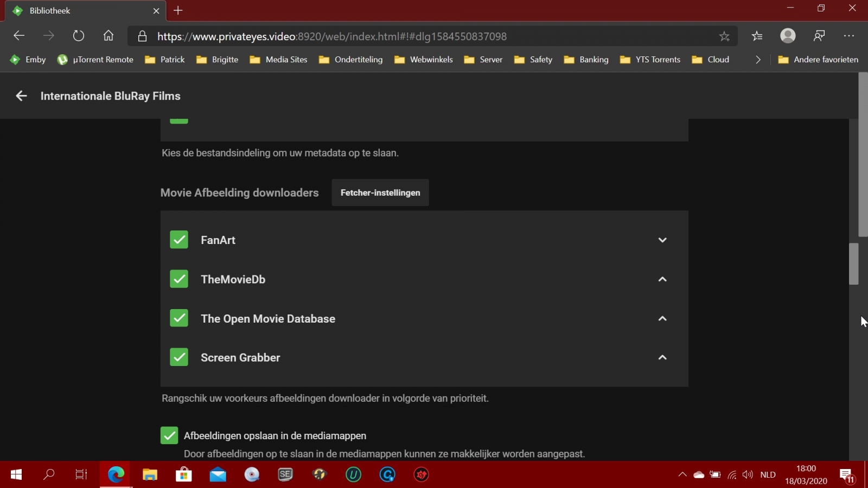Add page to favorites star icon

(724, 36)
